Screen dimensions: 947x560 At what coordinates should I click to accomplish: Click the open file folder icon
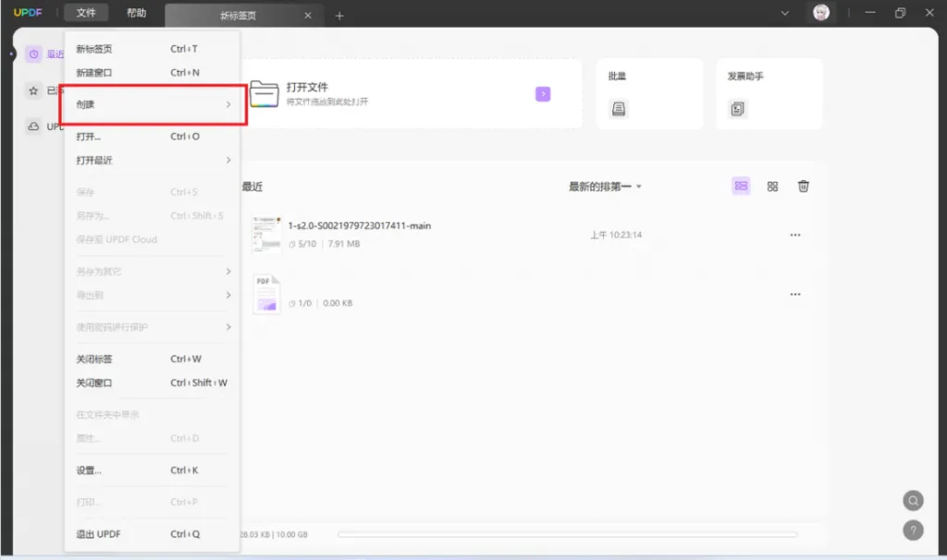click(x=264, y=93)
